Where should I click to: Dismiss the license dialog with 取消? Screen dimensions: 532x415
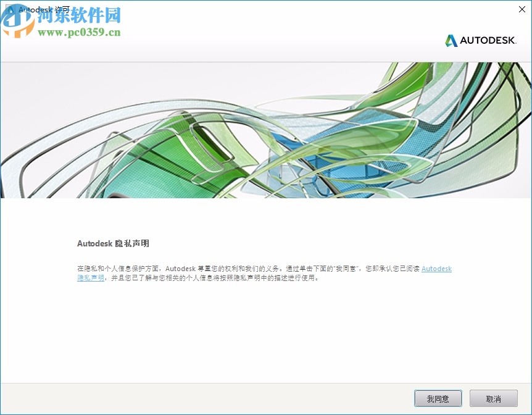pos(494,398)
